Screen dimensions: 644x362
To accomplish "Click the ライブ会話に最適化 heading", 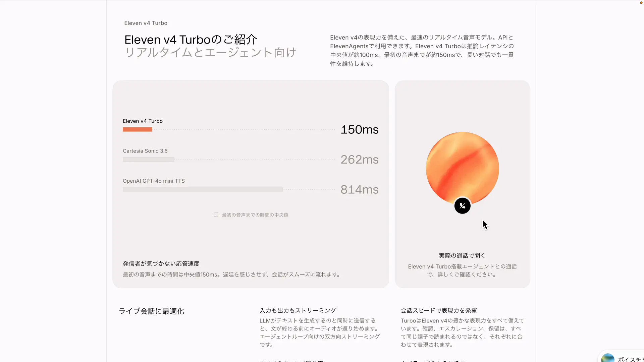I will pos(152,311).
